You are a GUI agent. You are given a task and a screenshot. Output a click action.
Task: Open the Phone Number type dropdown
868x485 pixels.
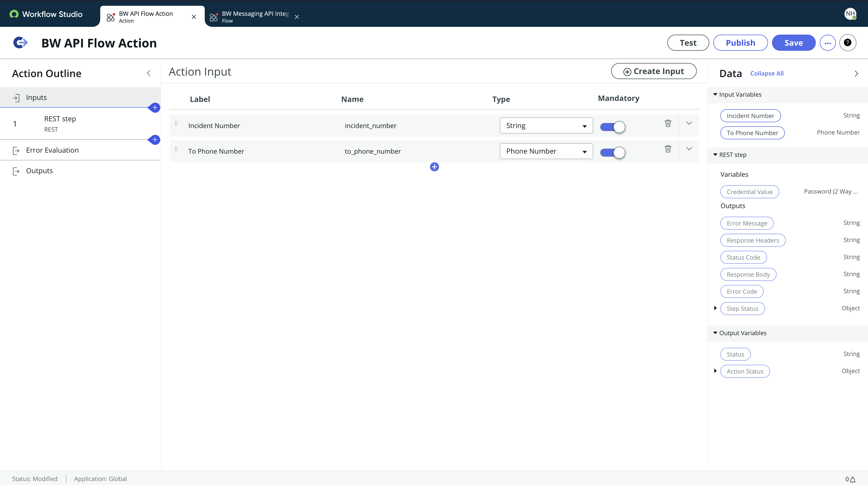546,151
